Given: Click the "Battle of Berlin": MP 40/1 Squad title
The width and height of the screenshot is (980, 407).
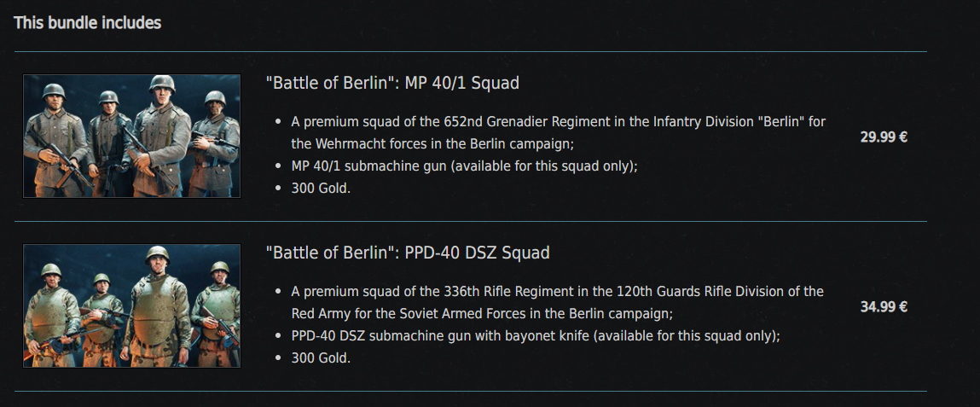Looking at the screenshot, I should 392,83.
